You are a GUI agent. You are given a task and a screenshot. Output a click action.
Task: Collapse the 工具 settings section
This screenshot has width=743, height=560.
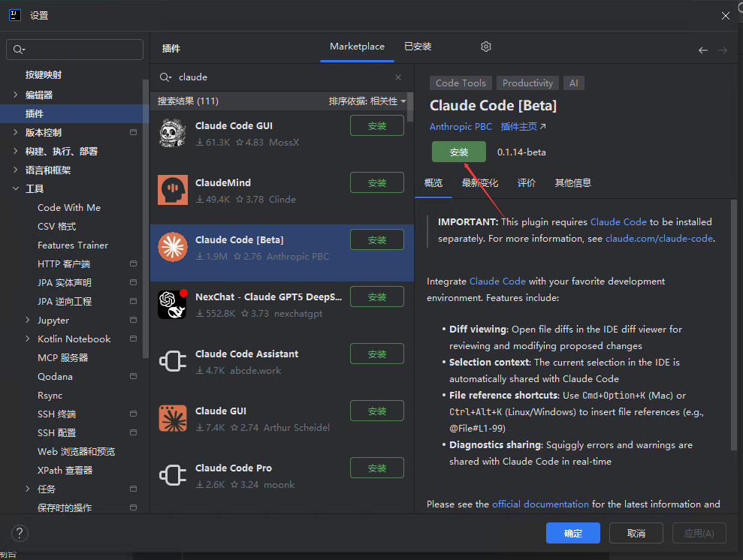tap(16, 189)
